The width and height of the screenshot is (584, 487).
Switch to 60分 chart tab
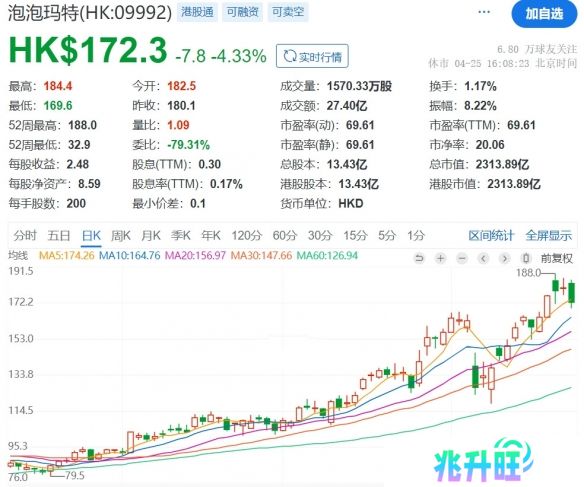point(285,235)
